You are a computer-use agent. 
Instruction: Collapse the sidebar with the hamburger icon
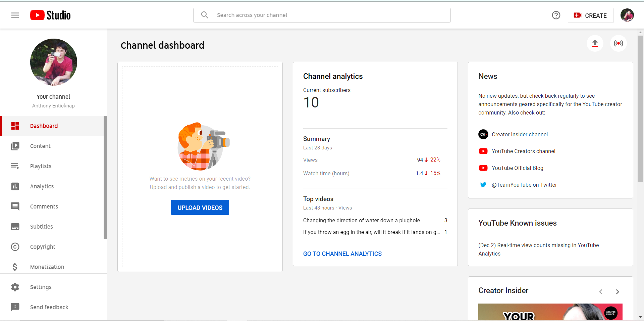(15, 15)
